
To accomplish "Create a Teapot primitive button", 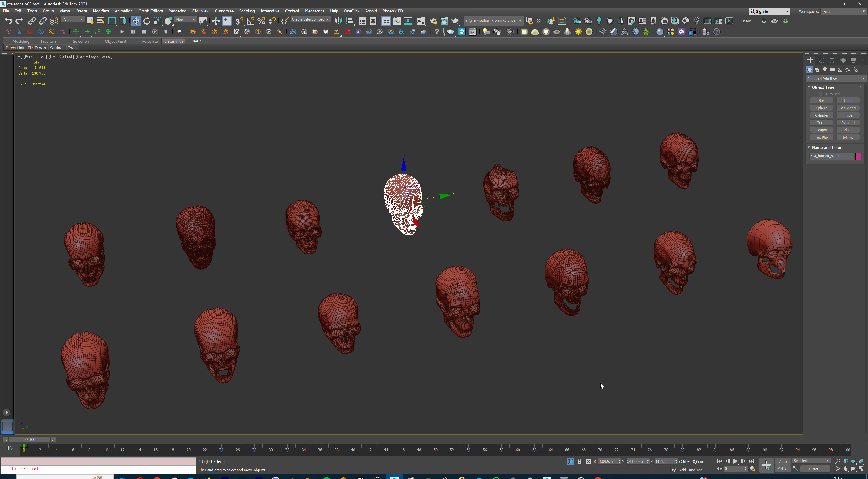I will coord(821,130).
